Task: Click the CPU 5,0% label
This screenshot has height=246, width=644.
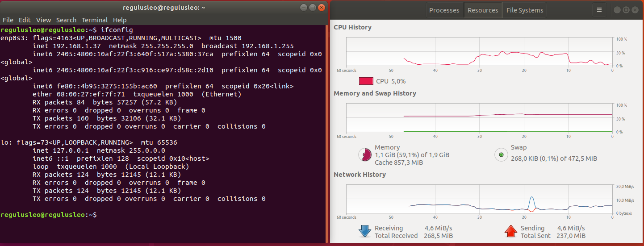Action: 391,81
